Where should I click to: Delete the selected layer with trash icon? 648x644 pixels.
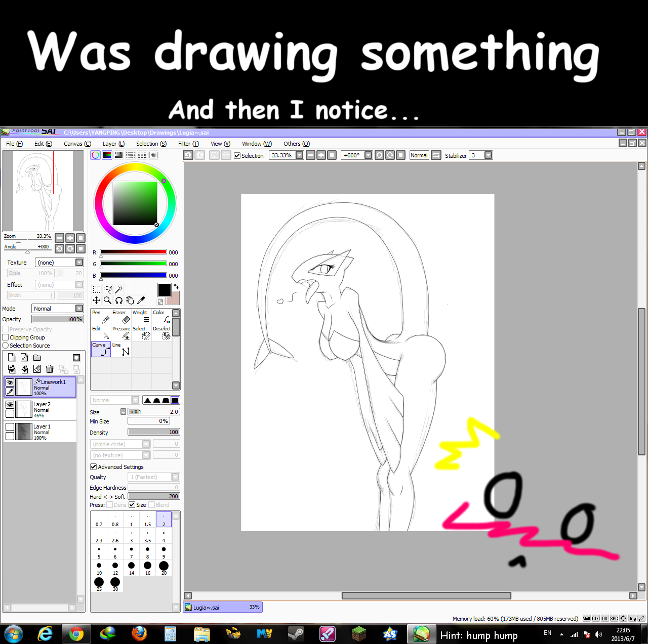(x=50, y=369)
